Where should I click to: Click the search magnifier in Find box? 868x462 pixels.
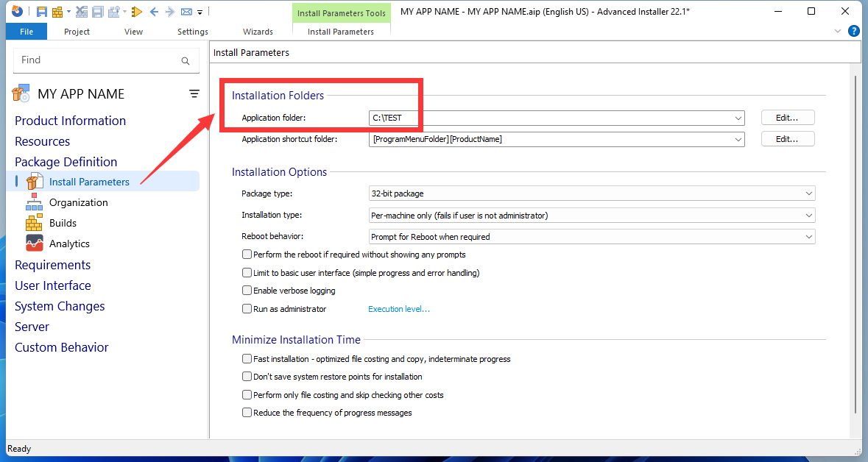click(x=186, y=61)
